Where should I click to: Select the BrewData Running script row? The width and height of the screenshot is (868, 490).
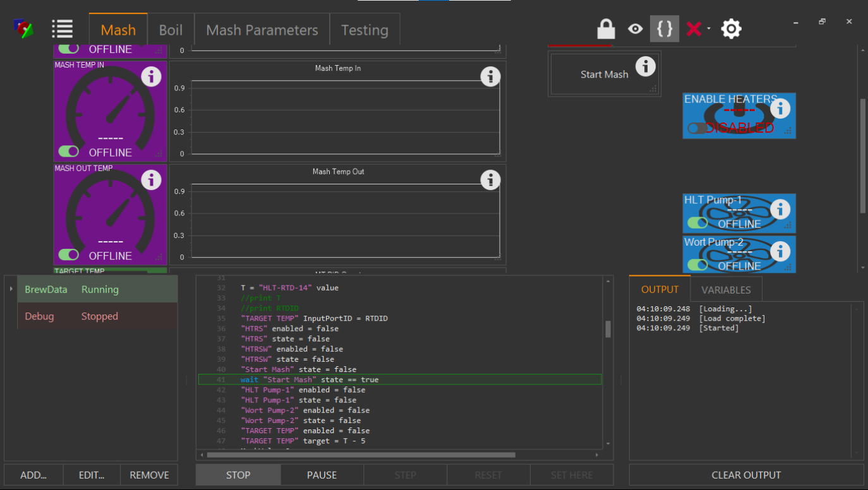[x=97, y=289]
